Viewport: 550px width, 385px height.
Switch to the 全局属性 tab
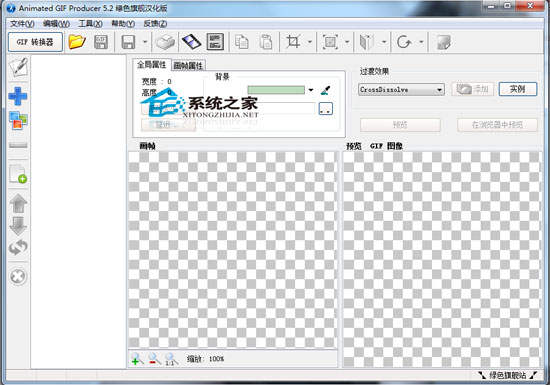(x=152, y=65)
